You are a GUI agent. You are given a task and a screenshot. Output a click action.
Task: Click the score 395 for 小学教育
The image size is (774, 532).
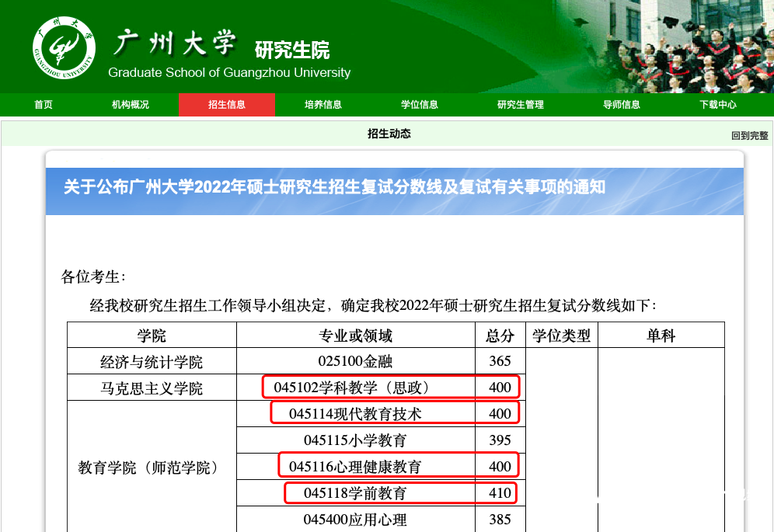tap(500, 440)
